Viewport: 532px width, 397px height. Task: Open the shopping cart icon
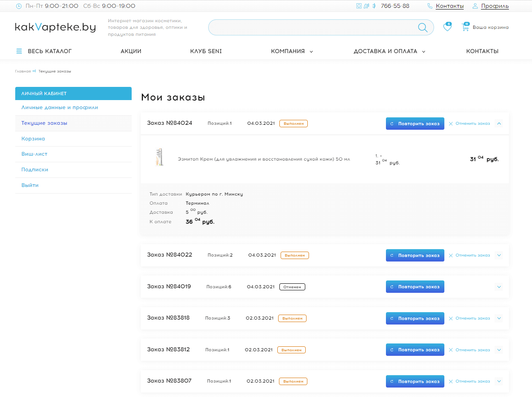click(465, 27)
